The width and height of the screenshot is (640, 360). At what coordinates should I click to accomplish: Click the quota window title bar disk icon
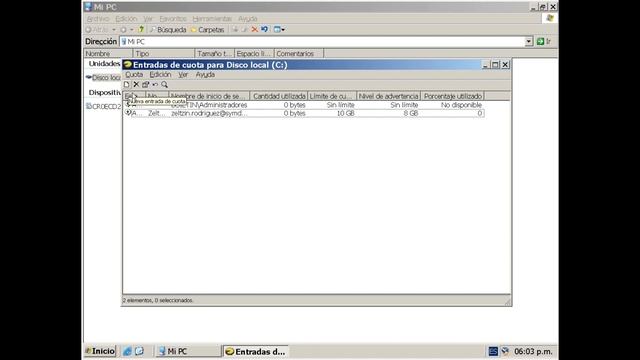tap(128, 64)
